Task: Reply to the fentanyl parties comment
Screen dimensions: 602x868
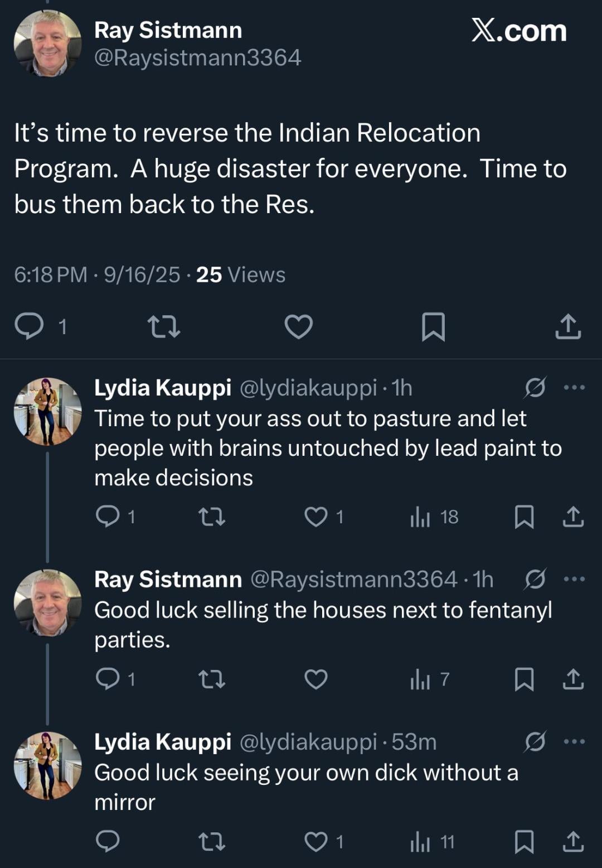Action: tap(108, 679)
